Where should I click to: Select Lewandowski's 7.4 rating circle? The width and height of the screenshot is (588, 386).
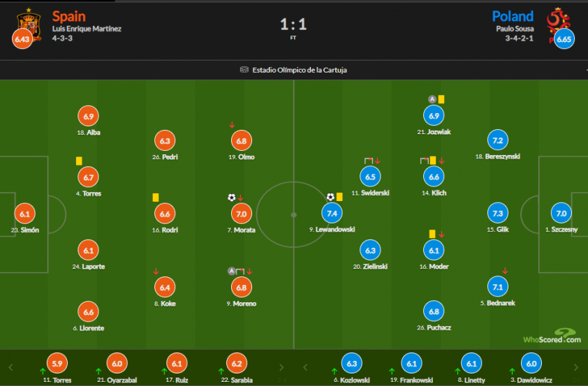332,213
